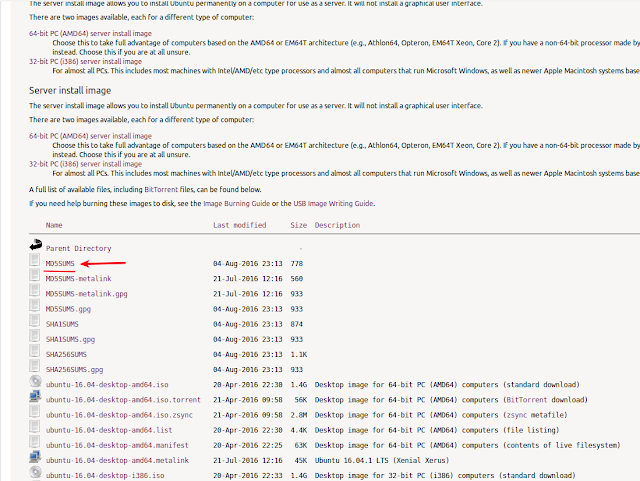Click date 20-Apr-2016 22:33 in i386.iso row
Viewport: 640px width, 481px height.
click(x=248, y=475)
